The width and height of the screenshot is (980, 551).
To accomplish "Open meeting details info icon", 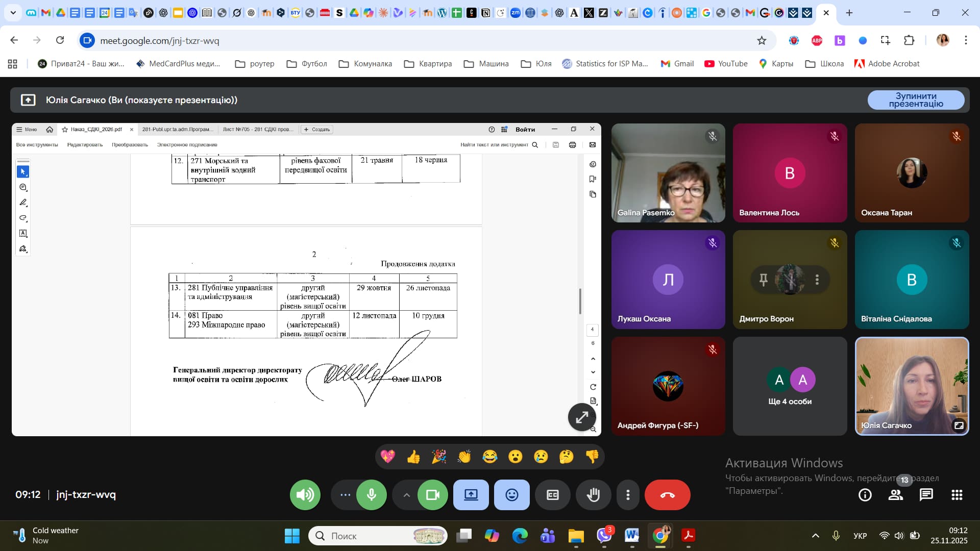I will [x=865, y=494].
